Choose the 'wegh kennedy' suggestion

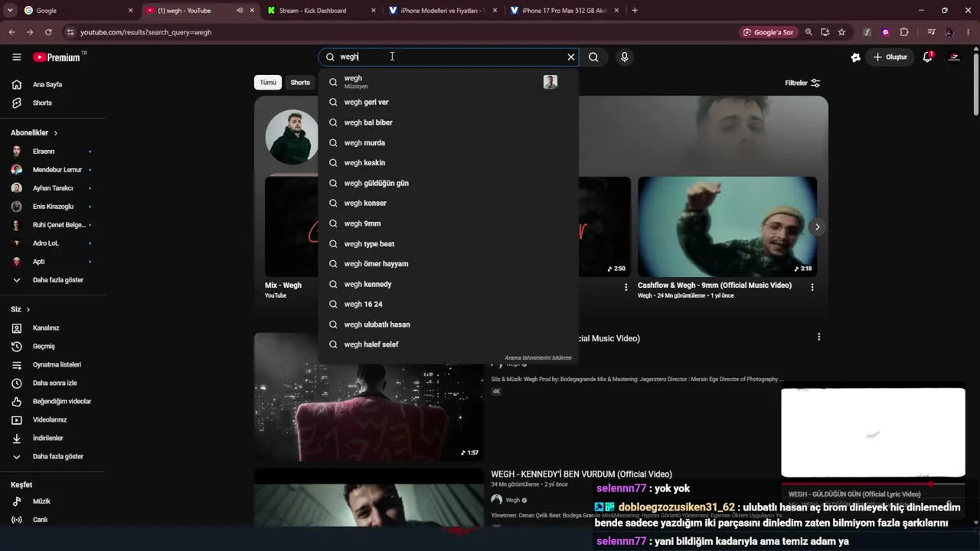[448, 284]
